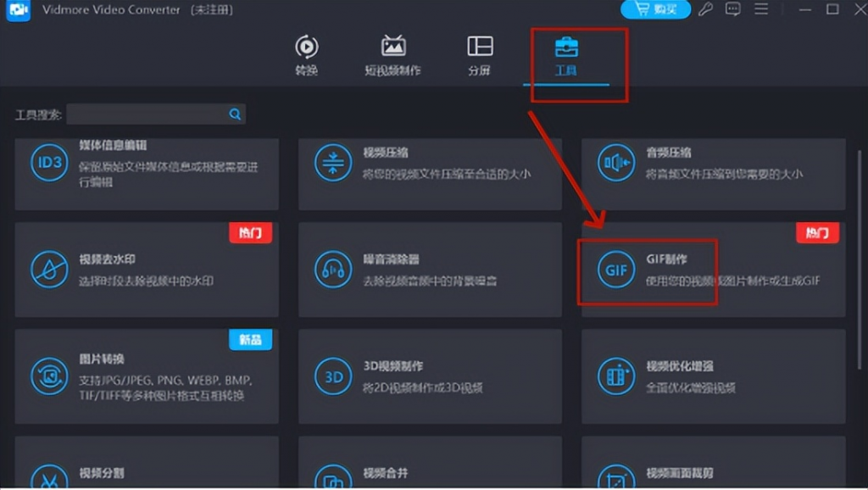Switch to the 短视频制作 tab
Image resolution: width=868 pixels, height=490 pixels.
coord(392,55)
